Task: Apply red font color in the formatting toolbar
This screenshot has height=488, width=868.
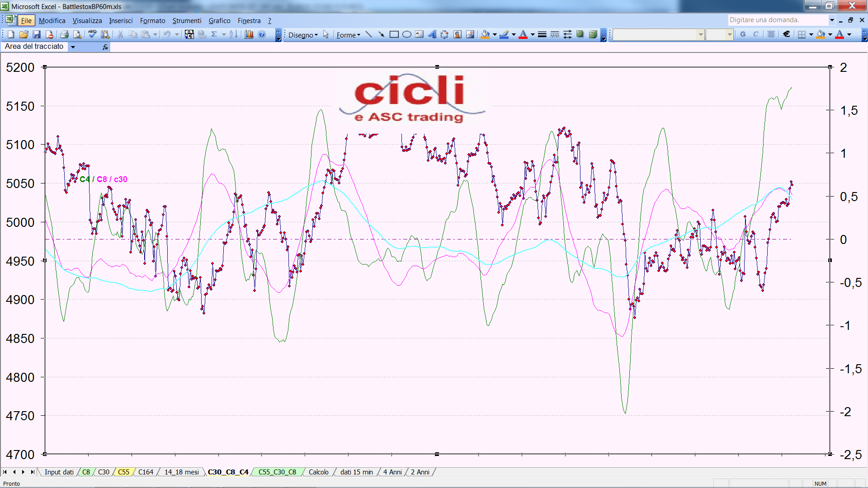Action: point(840,34)
